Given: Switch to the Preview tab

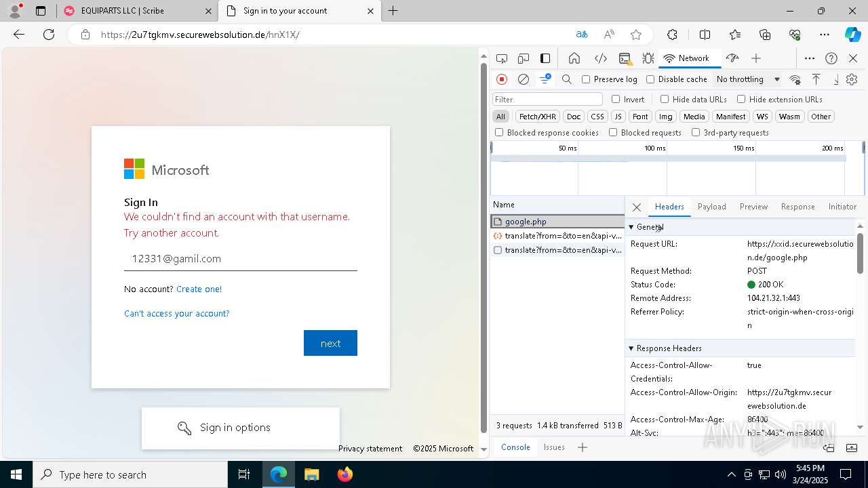Looking at the screenshot, I should click(x=753, y=207).
